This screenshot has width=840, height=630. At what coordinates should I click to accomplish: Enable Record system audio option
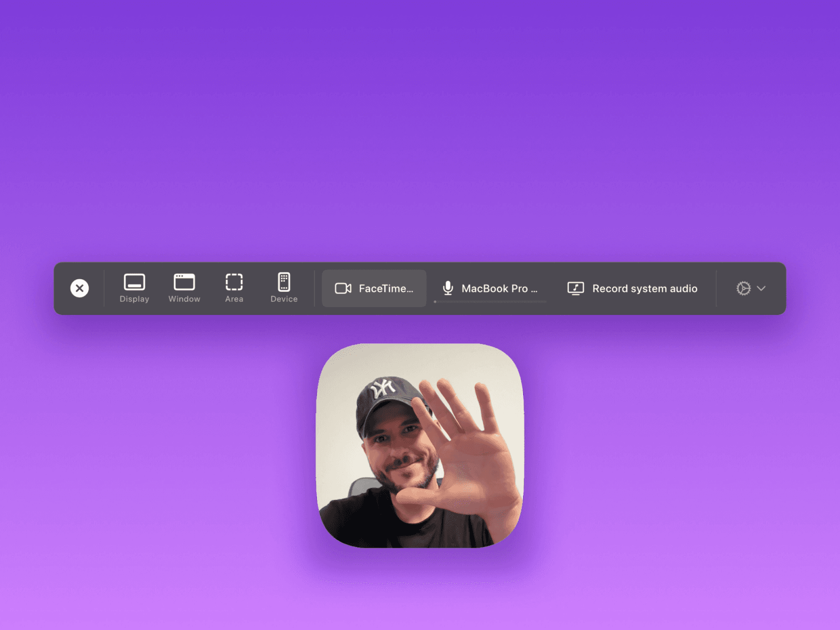click(645, 288)
